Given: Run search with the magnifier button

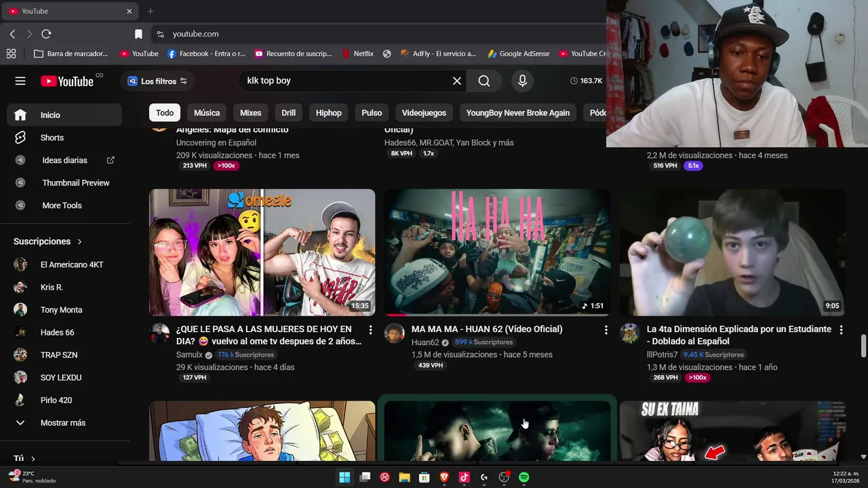Looking at the screenshot, I should [x=484, y=81].
